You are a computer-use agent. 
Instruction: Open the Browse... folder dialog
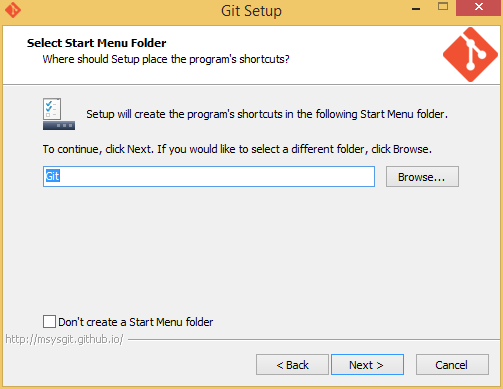pos(422,177)
